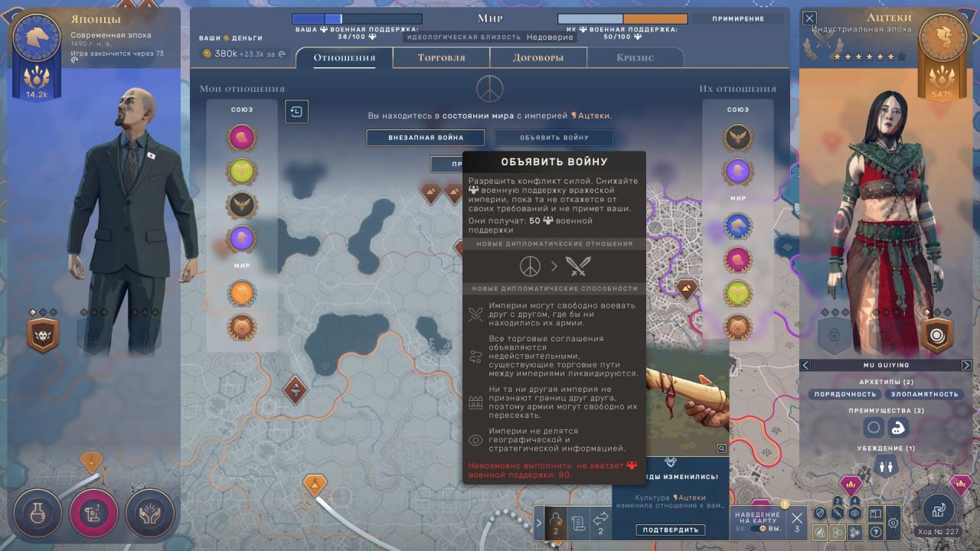Select the blue peace medallion in their relations

coord(738,226)
